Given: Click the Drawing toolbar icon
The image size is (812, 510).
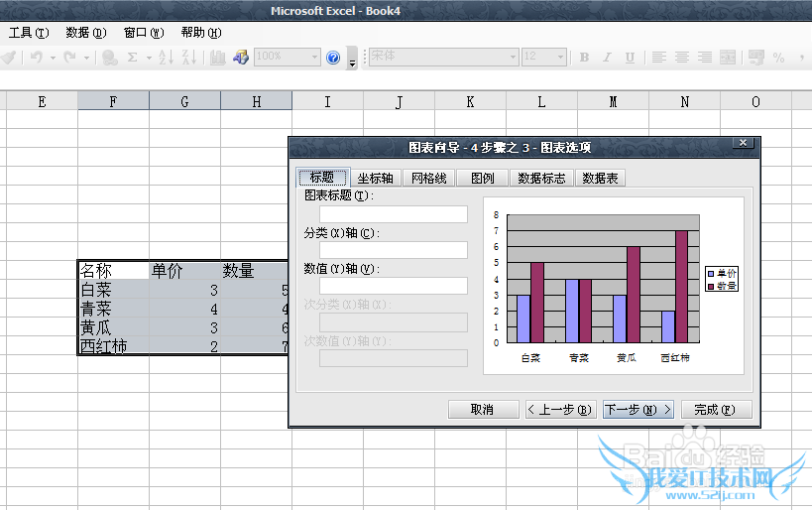Looking at the screenshot, I should pyautogui.click(x=241, y=57).
